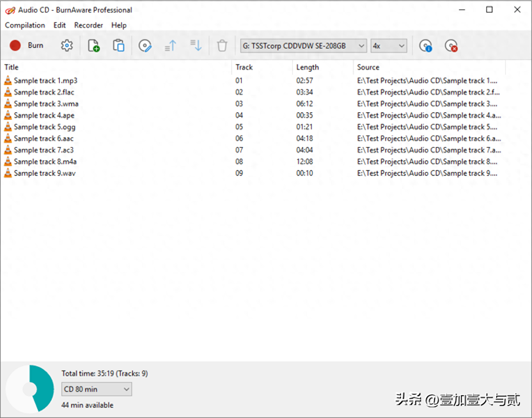Move track up with arrow icon
532x418 pixels.
pyautogui.click(x=170, y=46)
